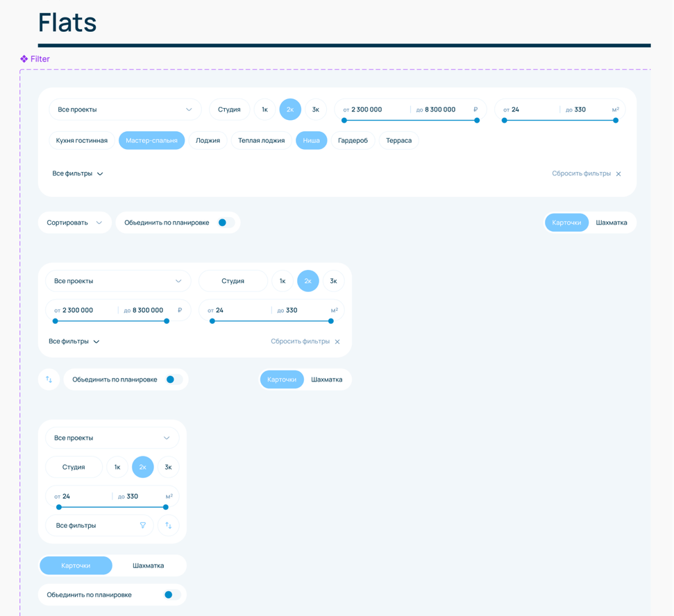
Task: Deselect the Мастер-спальня feature chip
Action: click(x=152, y=140)
